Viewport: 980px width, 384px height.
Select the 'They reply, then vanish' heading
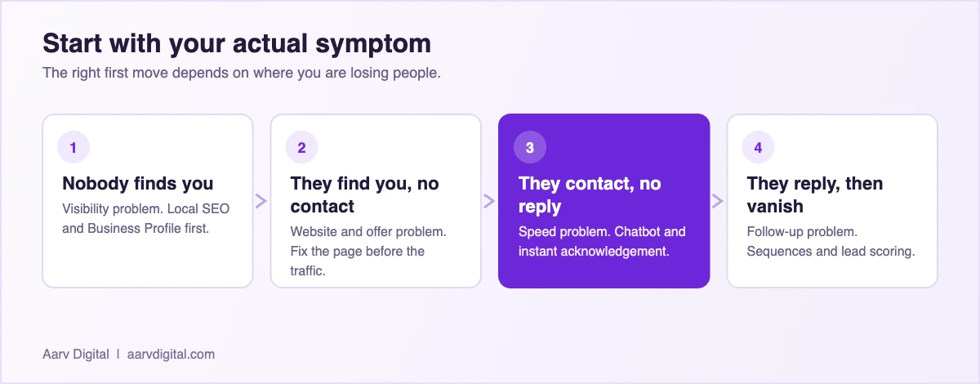tap(815, 194)
